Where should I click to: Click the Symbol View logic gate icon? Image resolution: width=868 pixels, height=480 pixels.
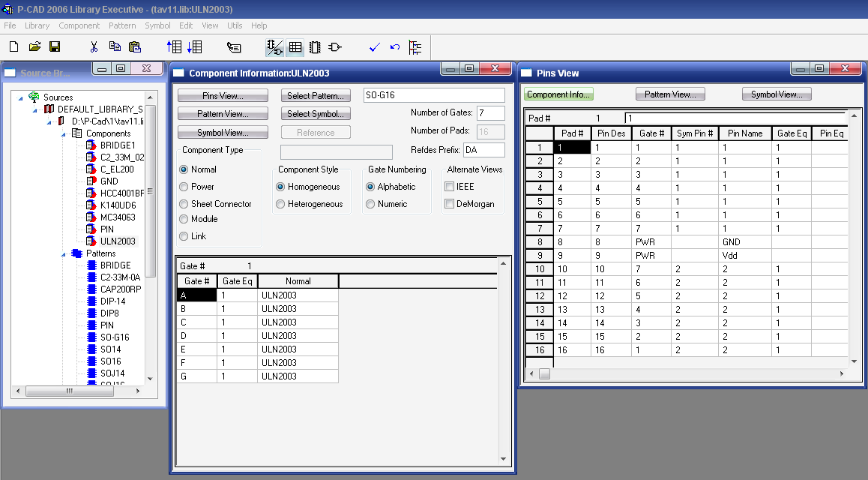click(x=335, y=47)
